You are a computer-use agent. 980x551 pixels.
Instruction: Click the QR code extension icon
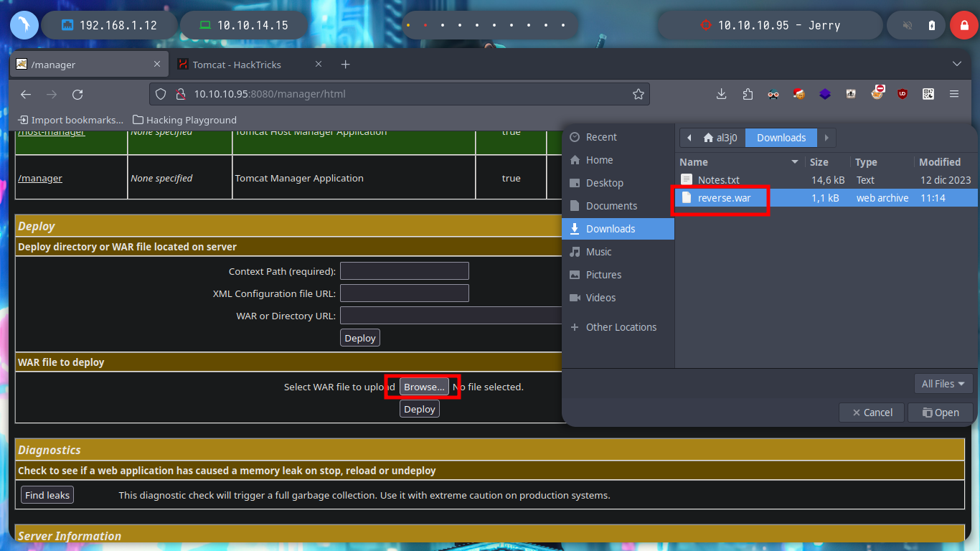click(x=928, y=94)
